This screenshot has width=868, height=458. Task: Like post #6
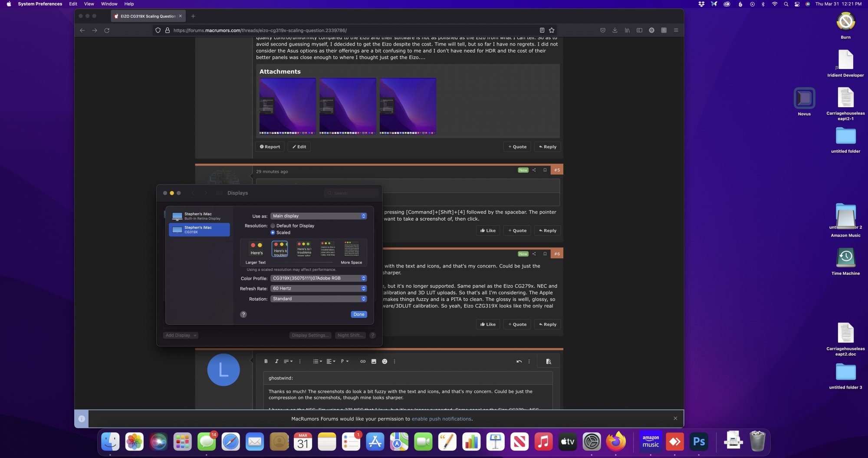coord(488,324)
